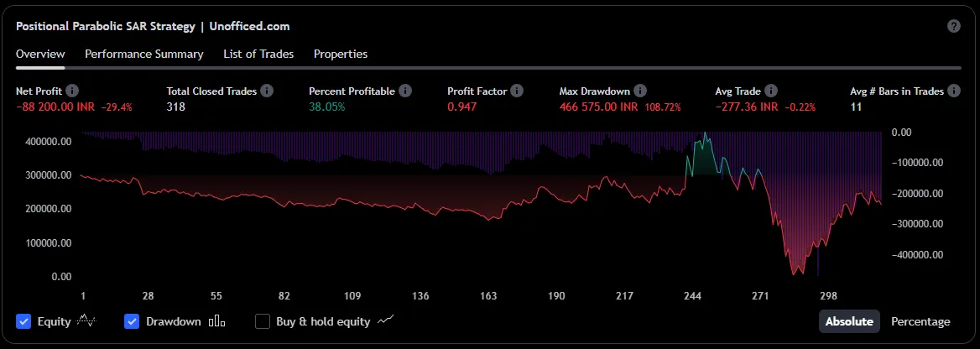
Task: Click Net Profit info icon
Action: click(72, 91)
